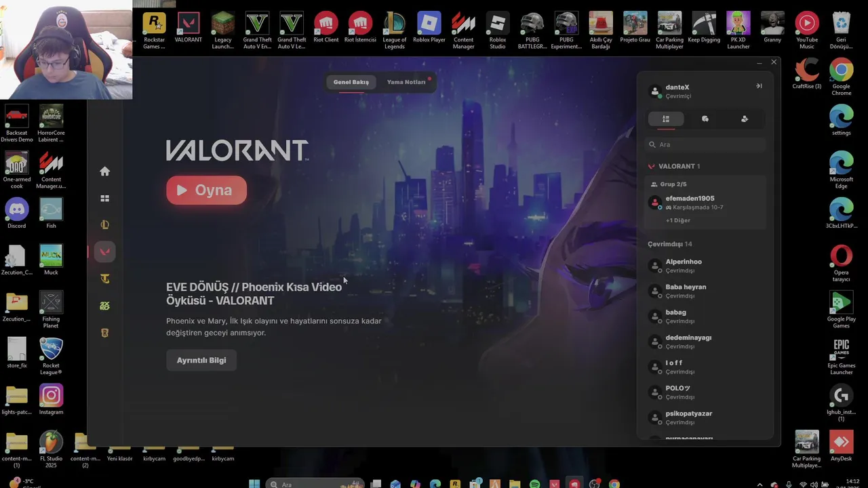The width and height of the screenshot is (868, 488).
Task: Open Riot İstemcisi desktop shortcut
Action: (x=360, y=27)
